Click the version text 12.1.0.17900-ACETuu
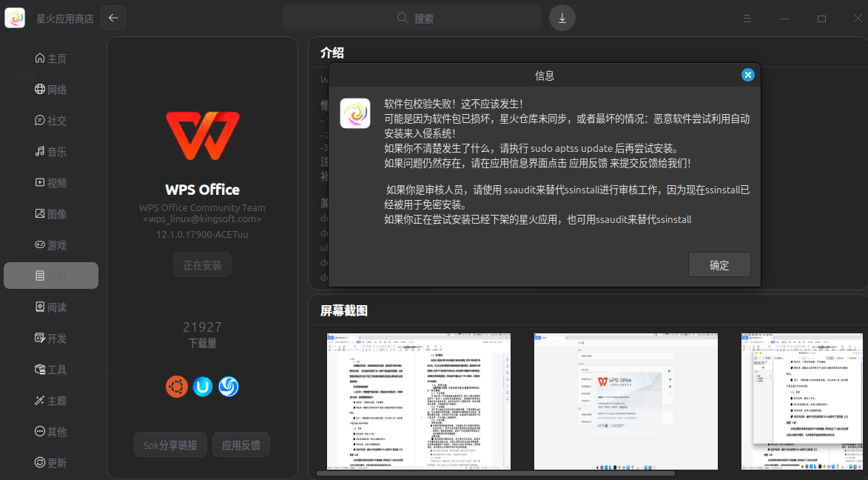868x480 pixels. [202, 235]
